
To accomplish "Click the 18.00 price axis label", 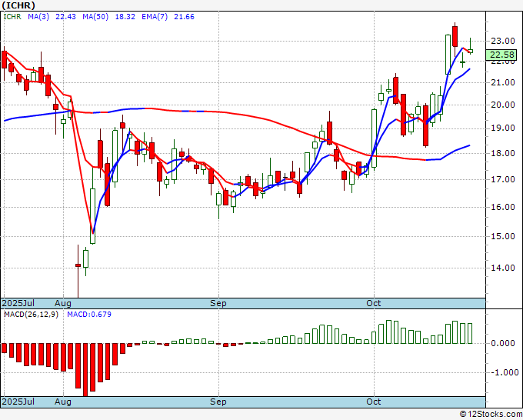I will coord(503,153).
